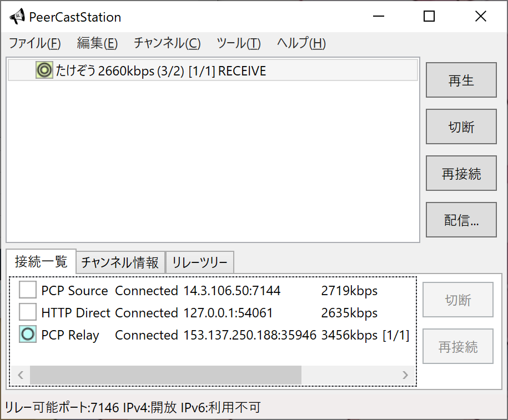This screenshot has height=420, width=508.
Task: Open the 編集(E) menu
Action: (x=97, y=43)
